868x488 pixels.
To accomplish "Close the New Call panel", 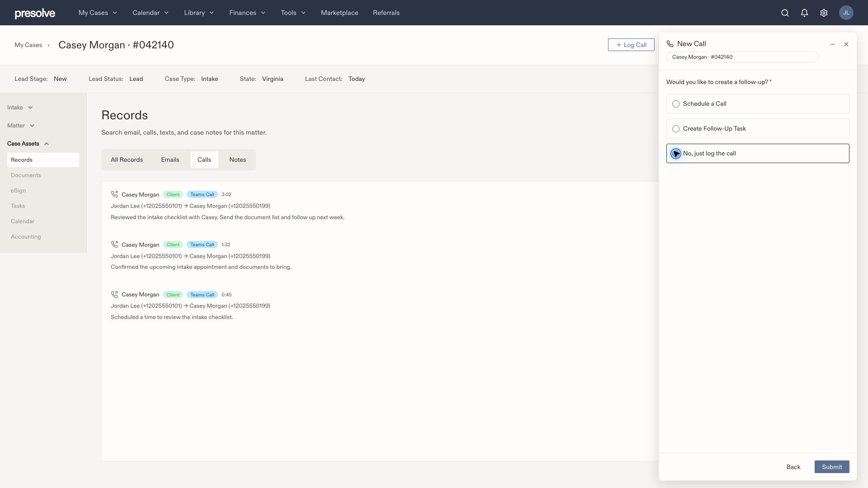I will (846, 44).
